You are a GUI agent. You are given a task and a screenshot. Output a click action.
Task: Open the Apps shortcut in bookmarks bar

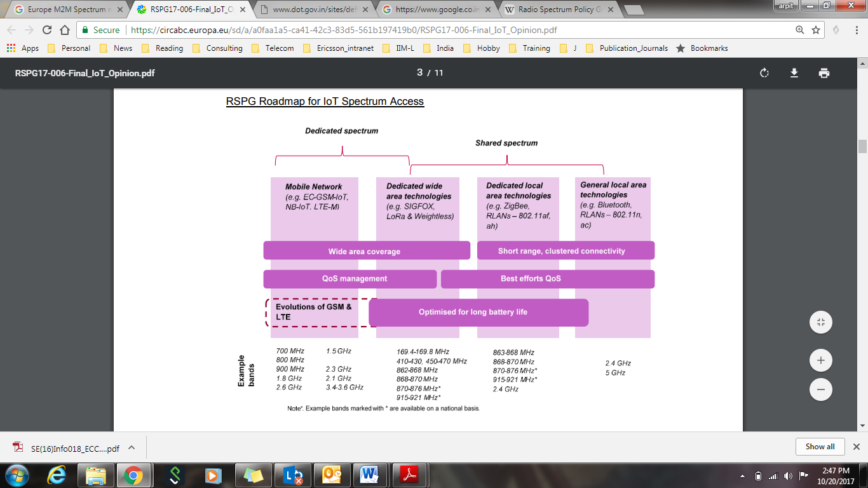tap(23, 48)
